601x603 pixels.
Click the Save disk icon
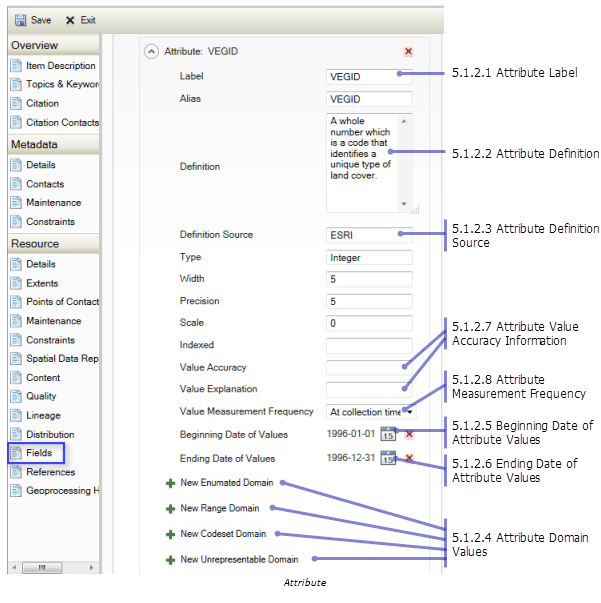(19, 20)
